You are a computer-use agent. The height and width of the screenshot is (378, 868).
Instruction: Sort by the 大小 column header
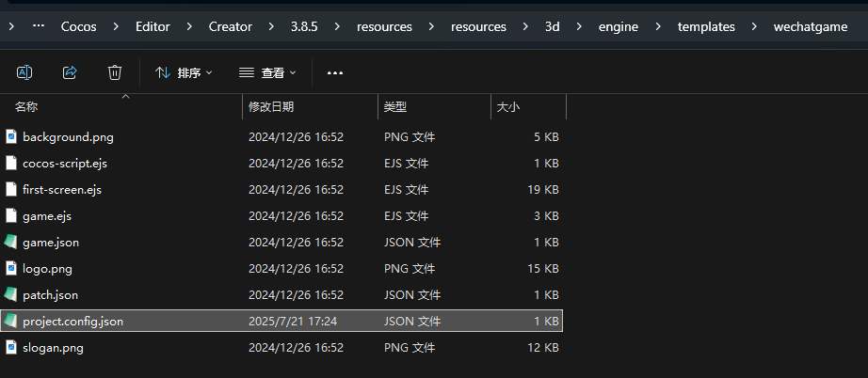pyautogui.click(x=507, y=108)
